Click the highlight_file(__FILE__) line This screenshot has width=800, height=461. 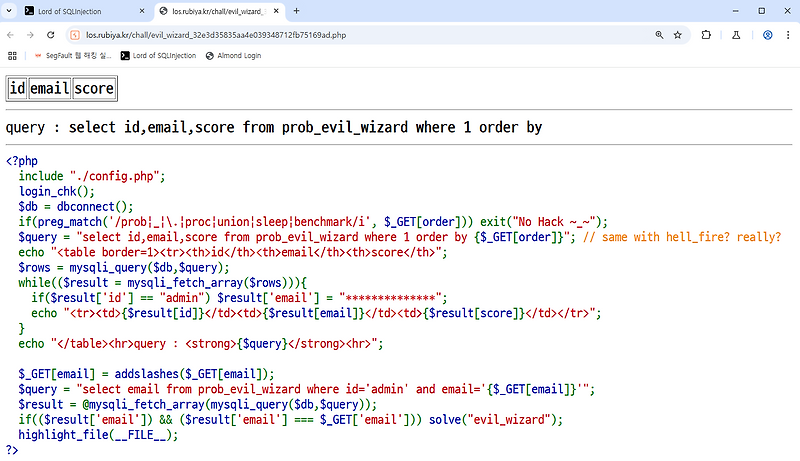tap(98, 435)
